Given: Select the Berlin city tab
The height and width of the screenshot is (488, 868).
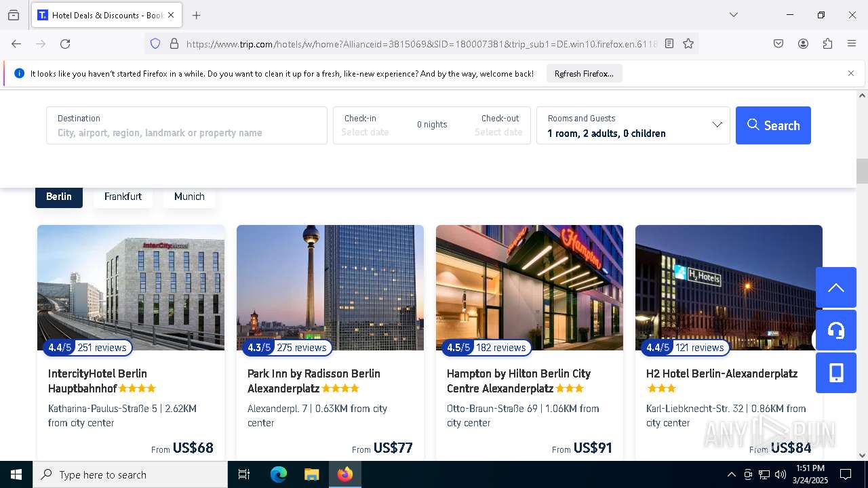Looking at the screenshot, I should [59, 197].
